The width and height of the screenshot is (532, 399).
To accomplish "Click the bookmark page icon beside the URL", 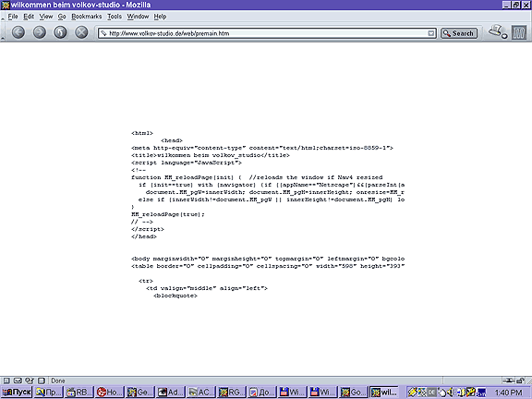I will coord(103,33).
